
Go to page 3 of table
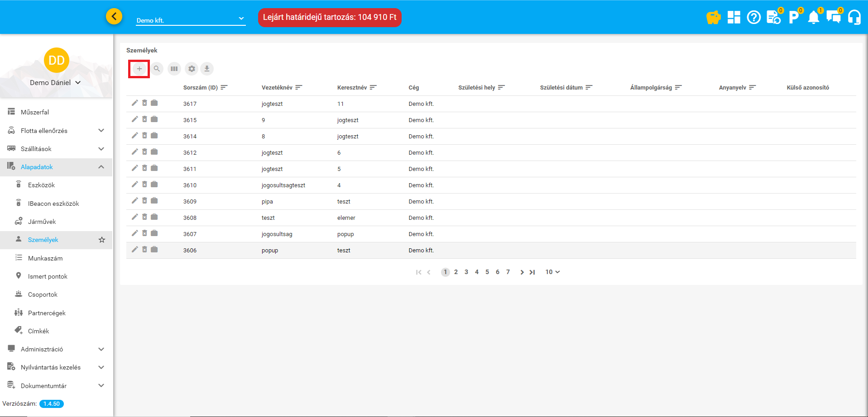(x=466, y=272)
